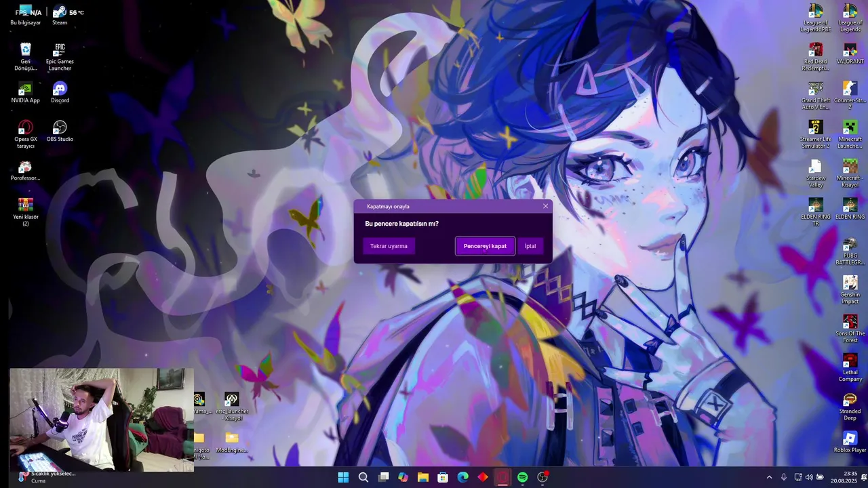868x488 pixels.
Task: Select the Counter-Strike 2 desktop icon
Action: (850, 96)
